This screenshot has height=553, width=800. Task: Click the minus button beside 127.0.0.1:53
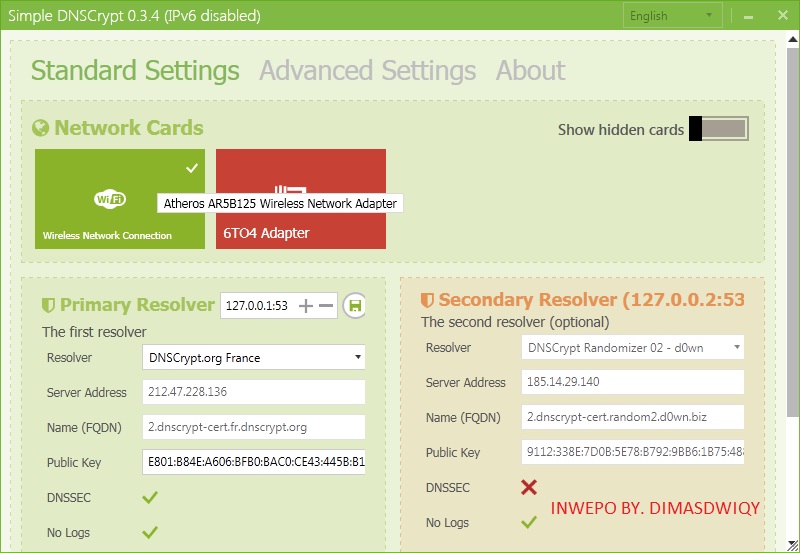tap(326, 306)
